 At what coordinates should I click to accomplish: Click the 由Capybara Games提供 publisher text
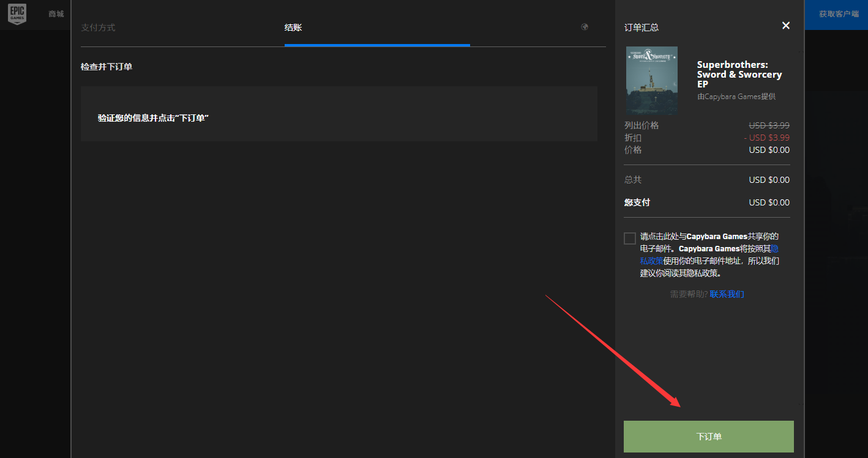pyautogui.click(x=736, y=97)
